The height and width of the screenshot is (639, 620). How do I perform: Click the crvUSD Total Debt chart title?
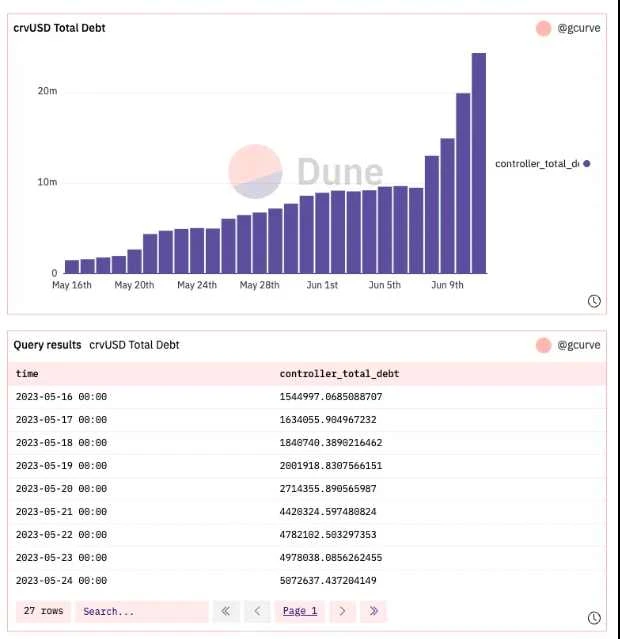(x=59, y=28)
